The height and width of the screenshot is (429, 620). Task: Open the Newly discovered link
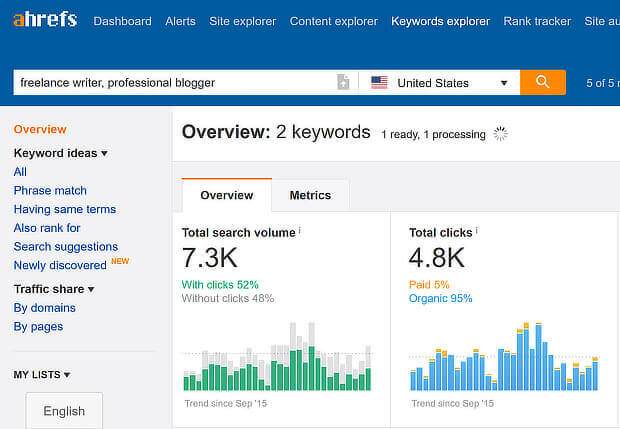(x=60, y=265)
